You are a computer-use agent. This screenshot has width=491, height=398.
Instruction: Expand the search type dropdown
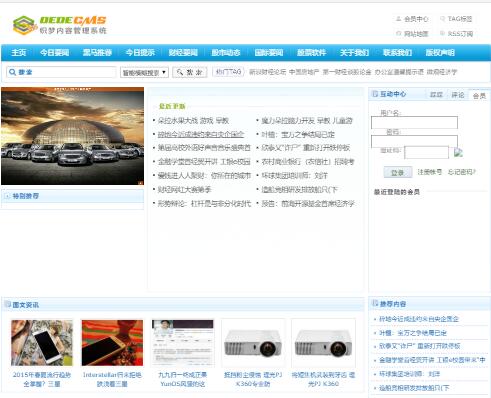[144, 72]
